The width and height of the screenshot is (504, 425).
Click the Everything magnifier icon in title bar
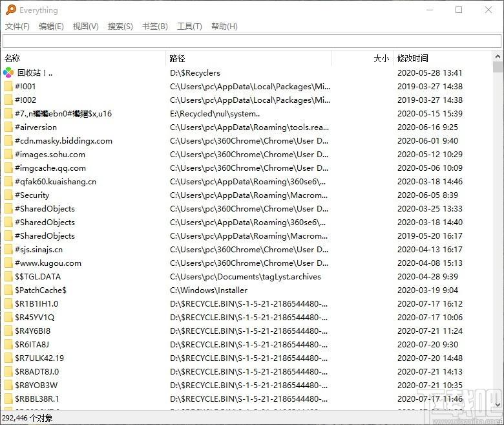(10, 10)
